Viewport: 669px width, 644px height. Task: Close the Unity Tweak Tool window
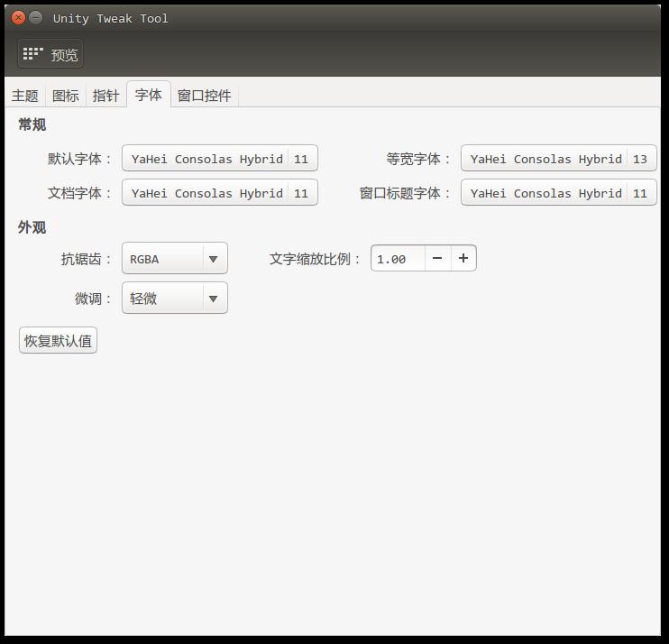(18, 18)
